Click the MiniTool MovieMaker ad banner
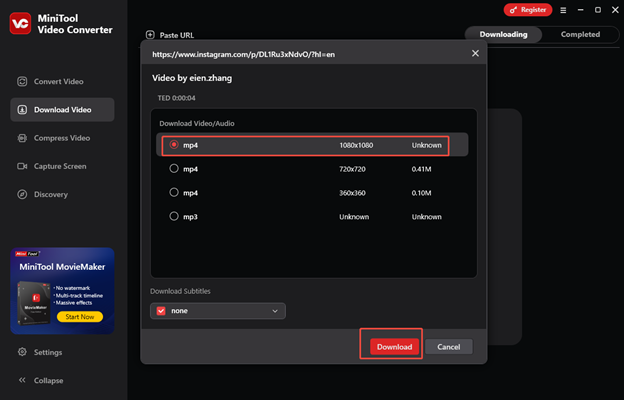The height and width of the screenshot is (400, 624). [62, 291]
